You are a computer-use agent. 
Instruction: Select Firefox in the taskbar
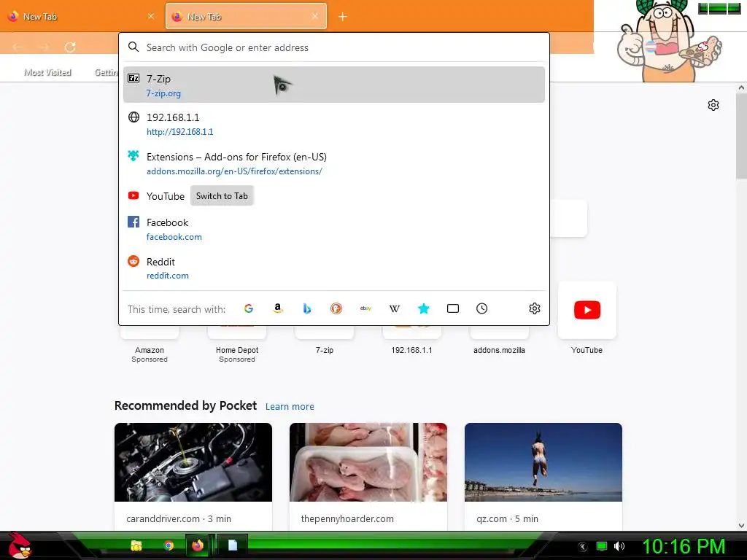(197, 545)
